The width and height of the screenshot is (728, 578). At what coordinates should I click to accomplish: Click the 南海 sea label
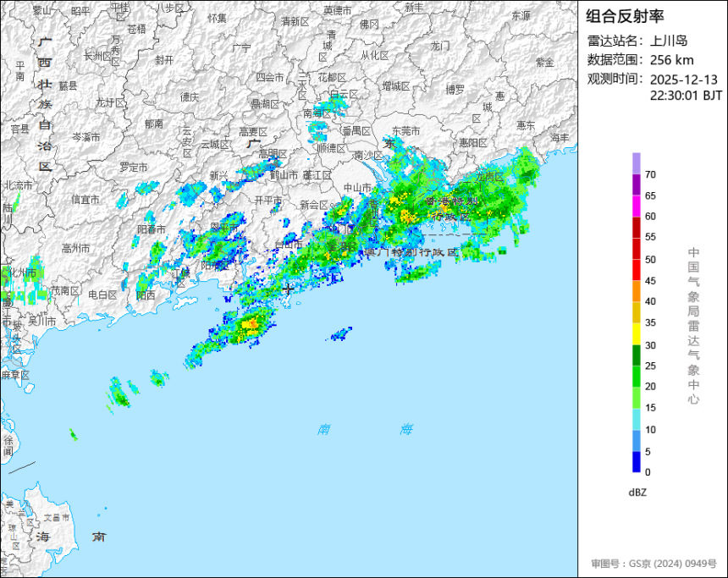tap(365, 429)
